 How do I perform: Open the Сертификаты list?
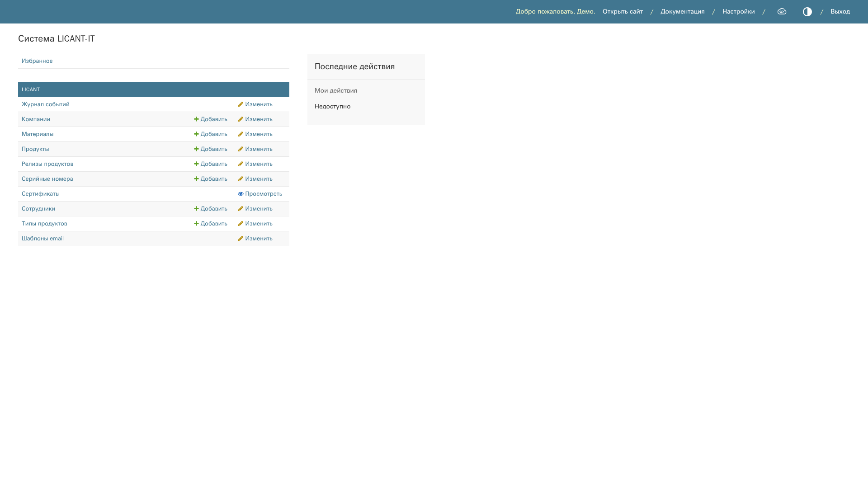(x=41, y=194)
